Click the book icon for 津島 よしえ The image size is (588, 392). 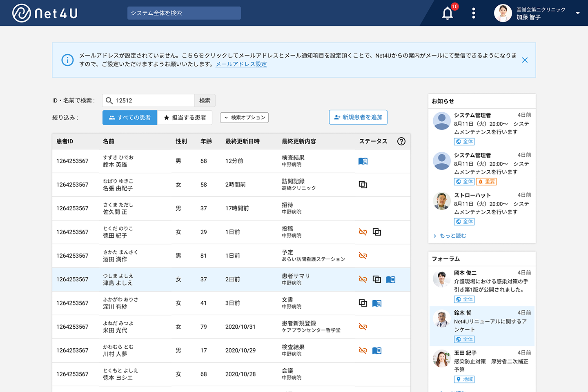(x=390, y=279)
